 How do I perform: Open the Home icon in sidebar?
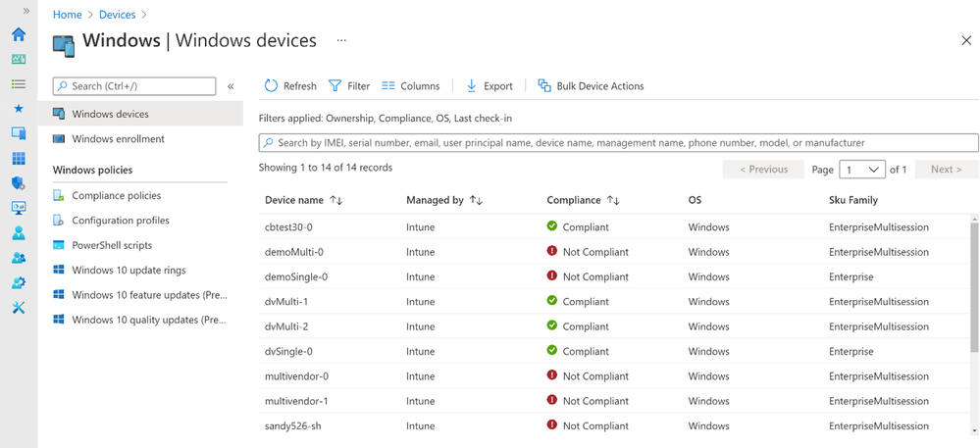[x=19, y=34]
